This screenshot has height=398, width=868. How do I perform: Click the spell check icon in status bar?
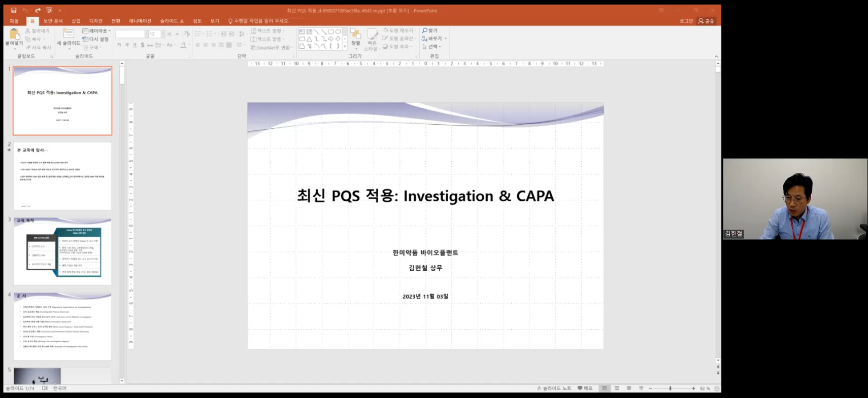[45, 388]
